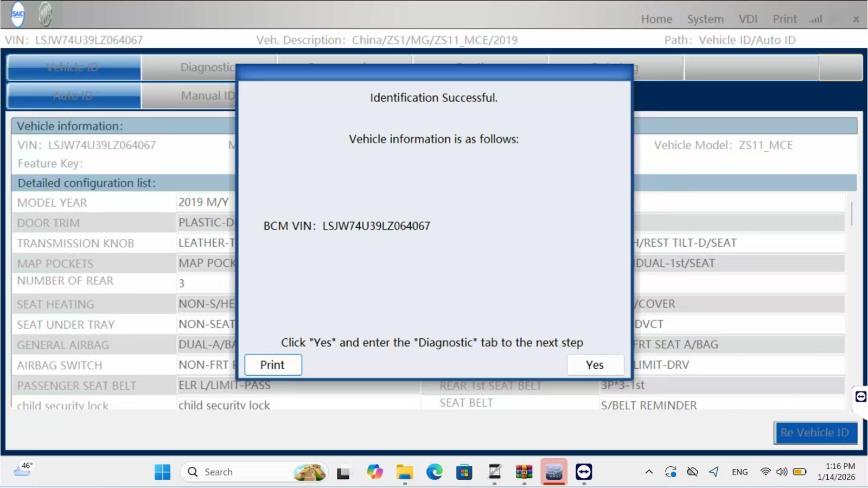Click the signal strength indicator icon
The height and width of the screenshot is (488, 868).
(x=815, y=20)
